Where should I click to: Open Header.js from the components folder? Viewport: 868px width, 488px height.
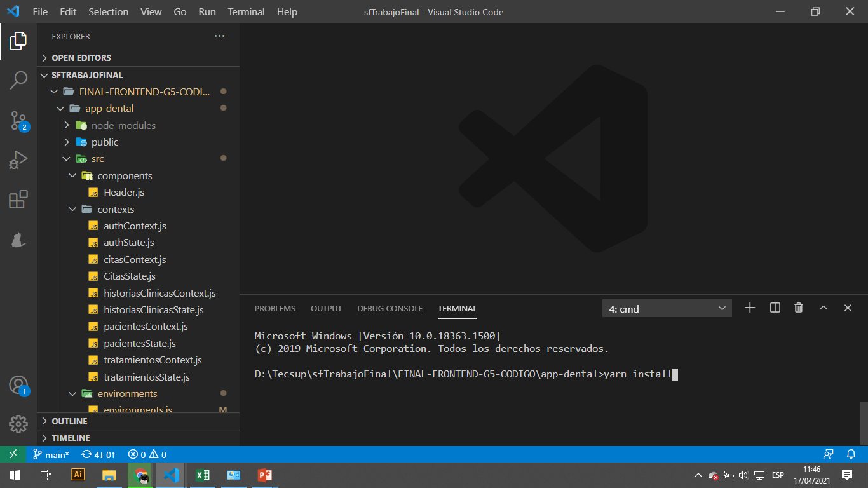pyautogui.click(x=123, y=192)
